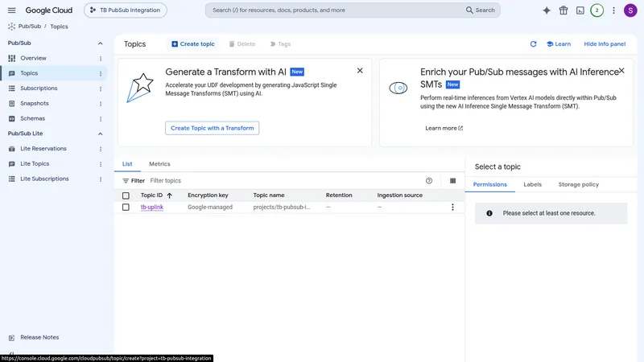Image resolution: width=644 pixels, height=362 pixels.
Task: Open Lite Topics in sidebar
Action: [x=35, y=164]
